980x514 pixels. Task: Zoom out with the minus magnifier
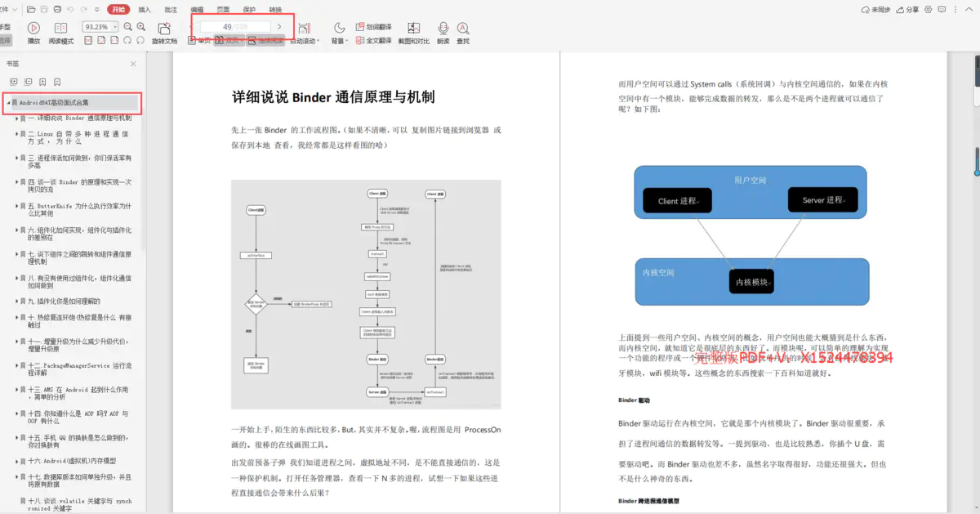point(127,27)
